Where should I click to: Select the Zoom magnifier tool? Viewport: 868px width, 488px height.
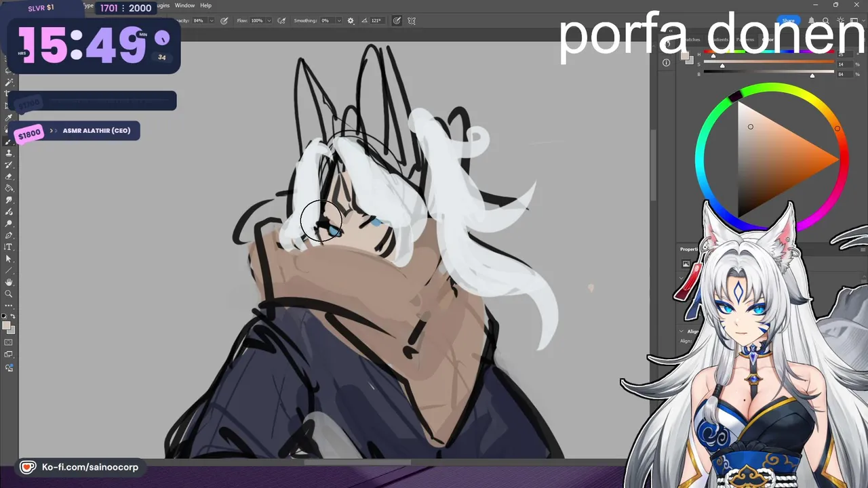click(9, 294)
